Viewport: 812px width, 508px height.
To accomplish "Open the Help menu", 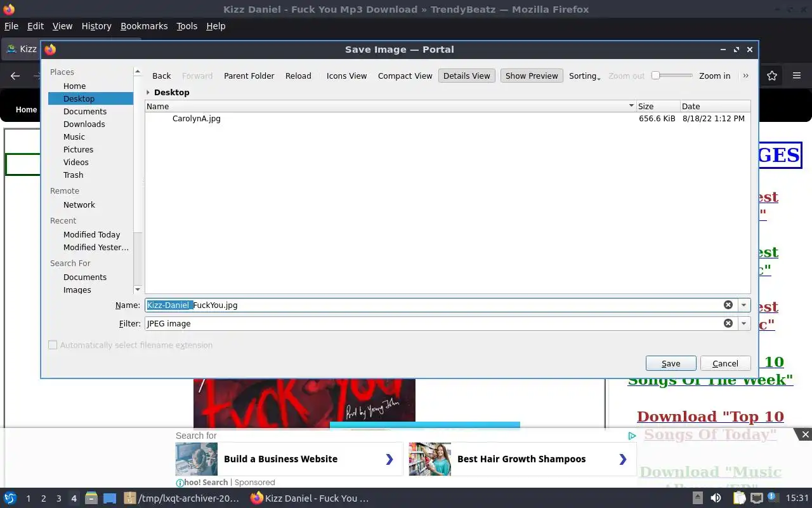I will pyautogui.click(x=216, y=26).
